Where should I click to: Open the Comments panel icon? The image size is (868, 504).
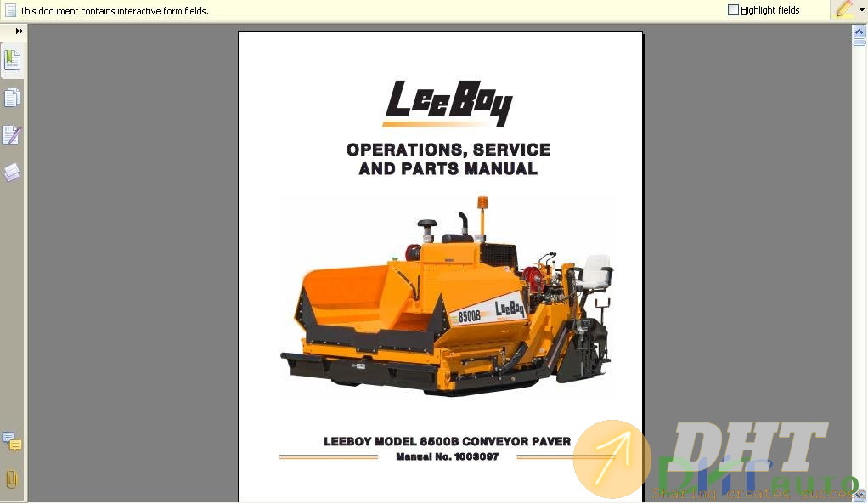[12, 442]
